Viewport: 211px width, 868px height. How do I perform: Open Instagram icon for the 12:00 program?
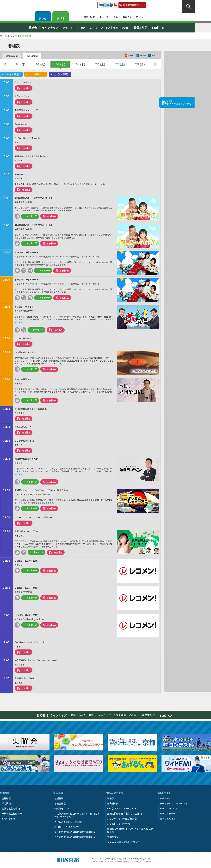click(x=30, y=298)
